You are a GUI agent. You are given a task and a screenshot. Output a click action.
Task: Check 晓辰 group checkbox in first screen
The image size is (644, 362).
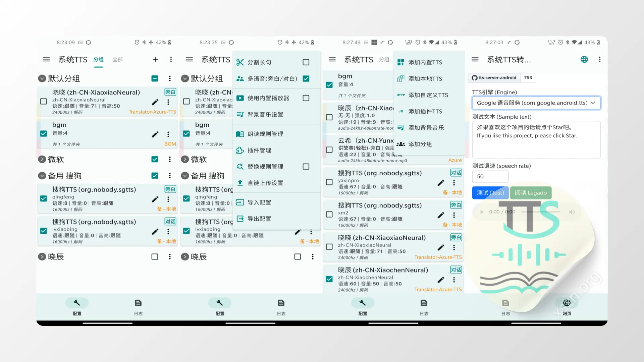[x=155, y=257]
